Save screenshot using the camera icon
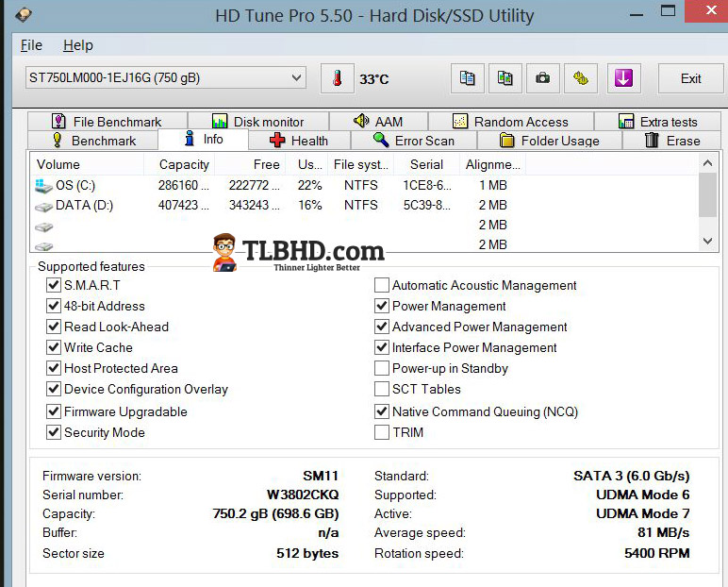The image size is (728, 587). coord(543,78)
